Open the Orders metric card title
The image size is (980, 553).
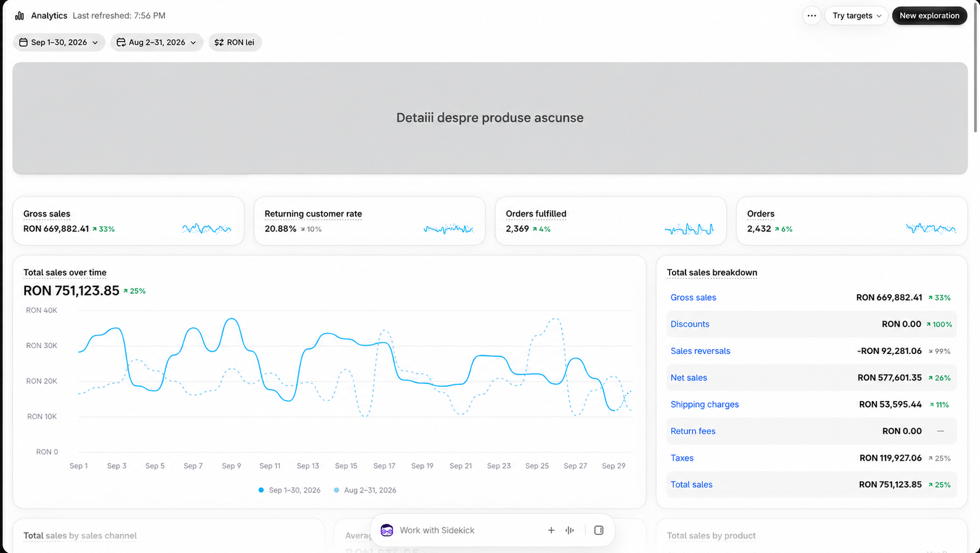click(761, 214)
